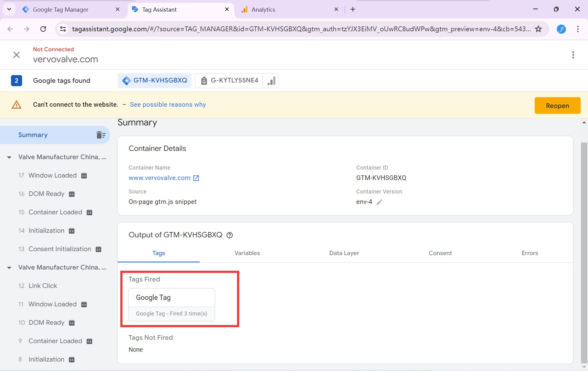This screenshot has height=371, width=588.
Task: Clear events with the Summary delete icon
Action: [x=101, y=135]
